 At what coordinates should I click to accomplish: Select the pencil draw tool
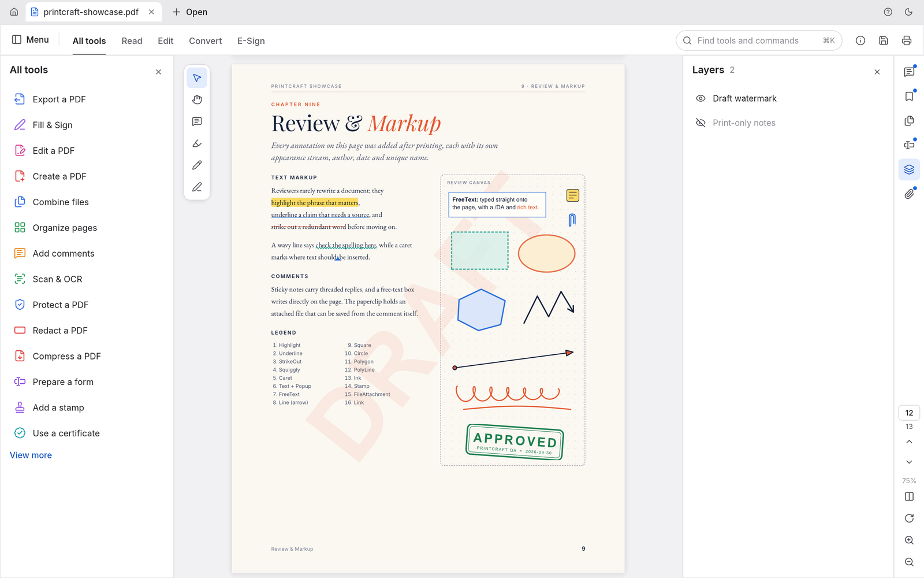(x=197, y=165)
